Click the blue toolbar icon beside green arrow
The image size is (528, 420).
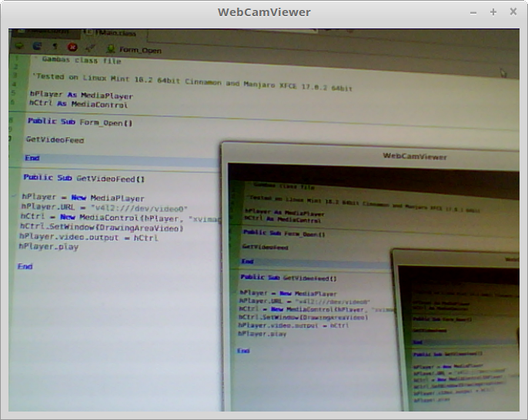tap(37, 46)
